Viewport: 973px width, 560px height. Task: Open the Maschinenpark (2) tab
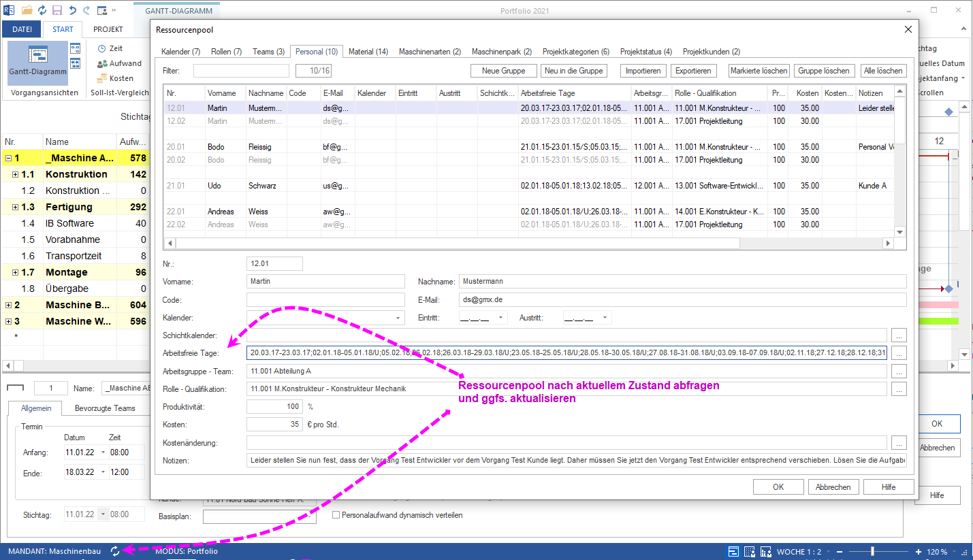501,52
